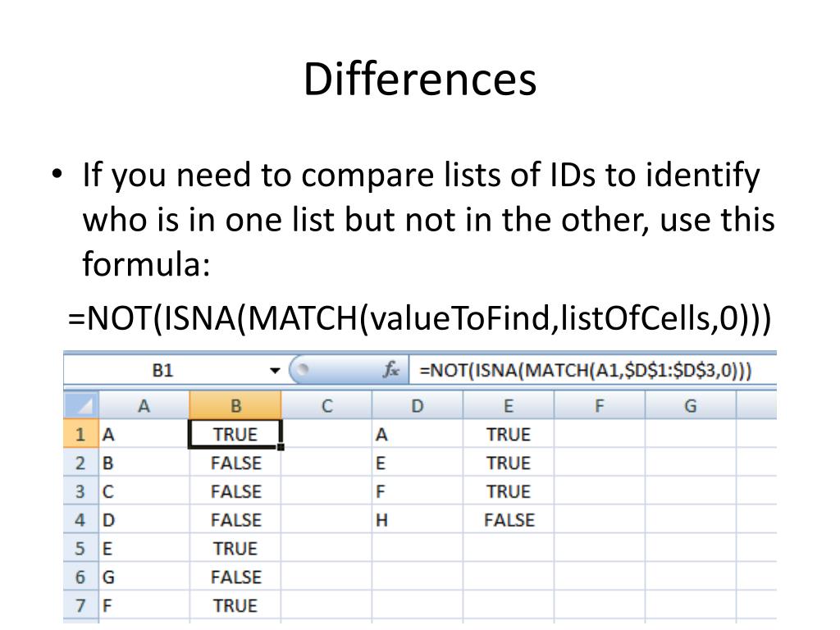
Task: Click the fill handle of cell B1
Action: pos(281,447)
